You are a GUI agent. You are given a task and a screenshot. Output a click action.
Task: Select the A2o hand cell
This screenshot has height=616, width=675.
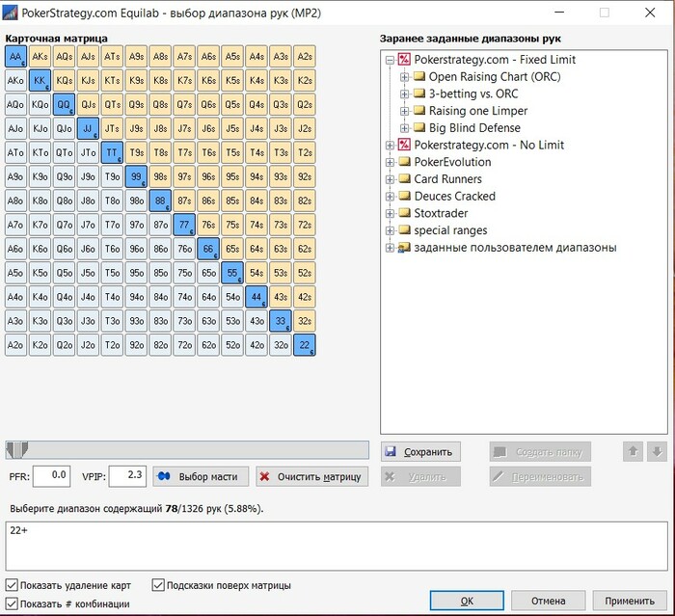pos(16,345)
